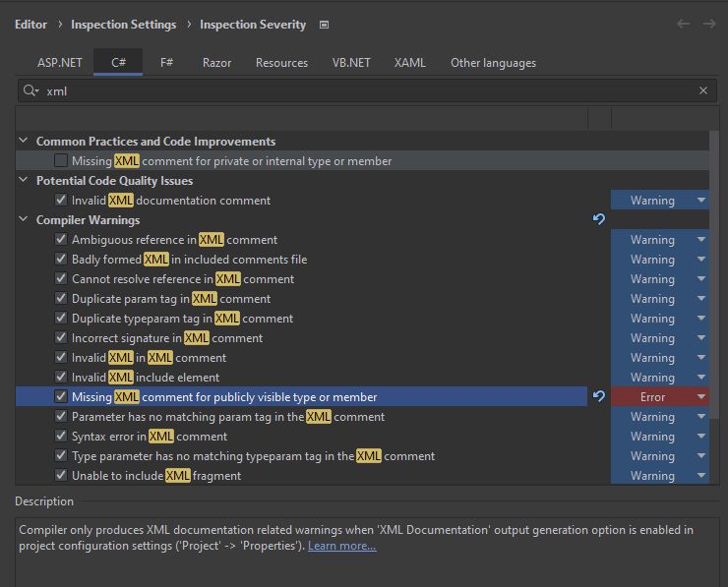Open severity dropdown for Duplicate param tag
Viewport: 728px width, 587px height.
(660, 298)
